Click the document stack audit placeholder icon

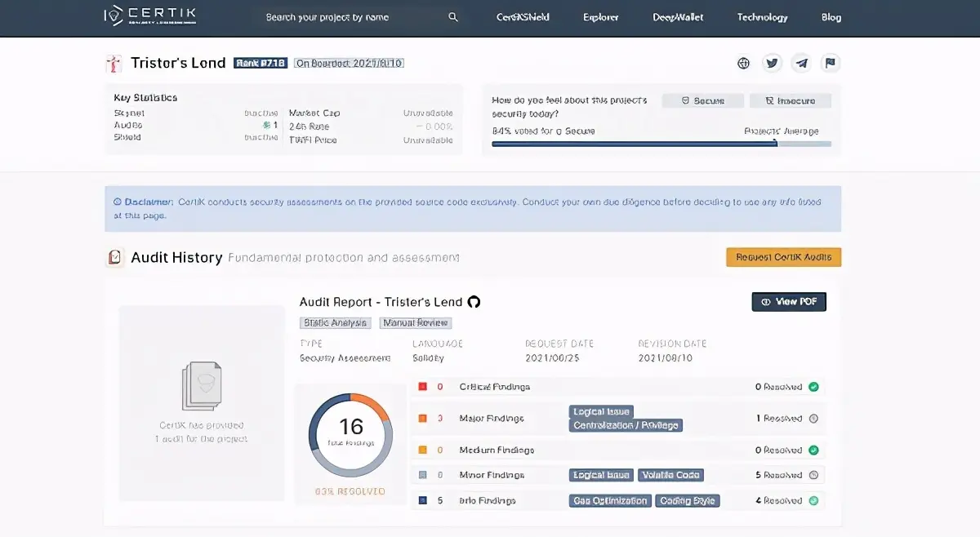(201, 386)
